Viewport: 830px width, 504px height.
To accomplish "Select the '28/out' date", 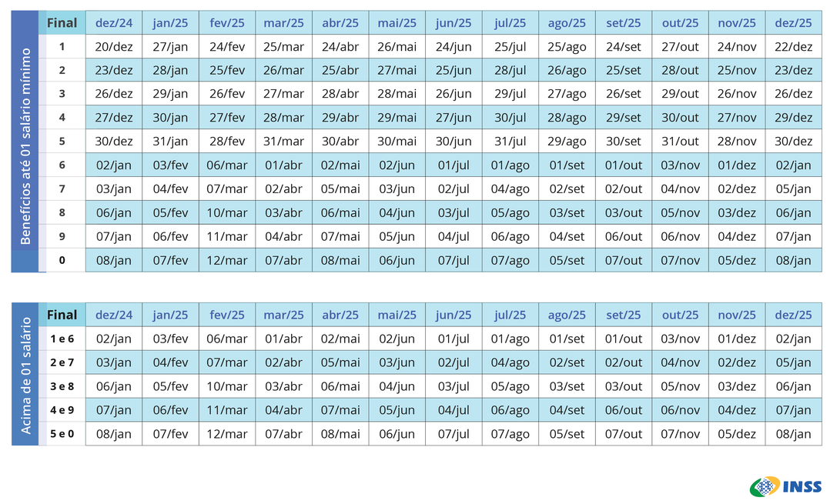I will [x=680, y=70].
